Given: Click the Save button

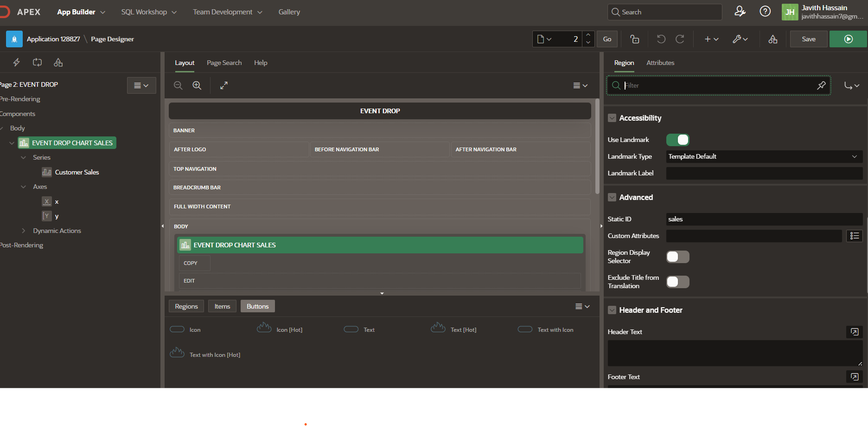Looking at the screenshot, I should [x=809, y=39].
